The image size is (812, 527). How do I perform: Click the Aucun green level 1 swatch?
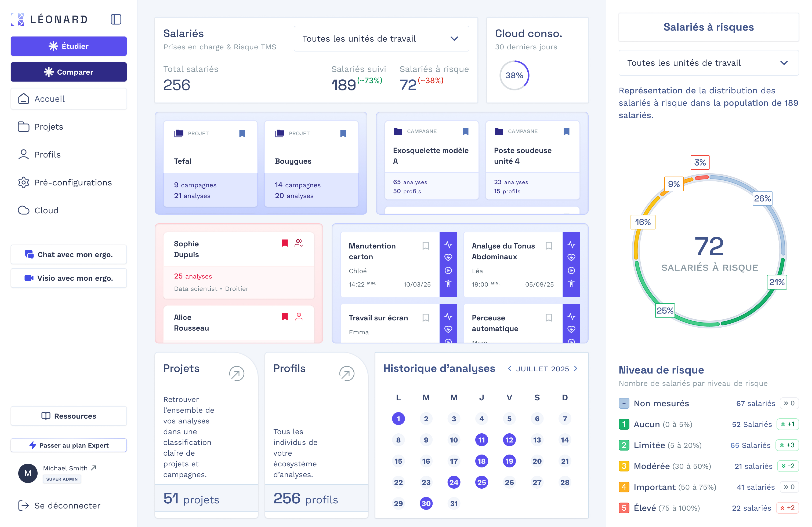624,424
